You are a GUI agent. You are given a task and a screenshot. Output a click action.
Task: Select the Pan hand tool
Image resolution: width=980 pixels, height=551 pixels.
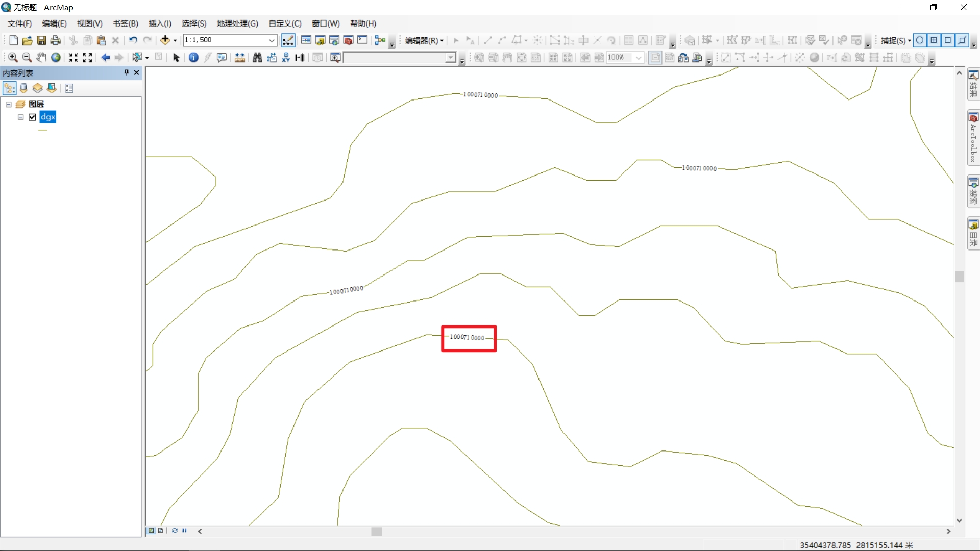[x=41, y=58]
